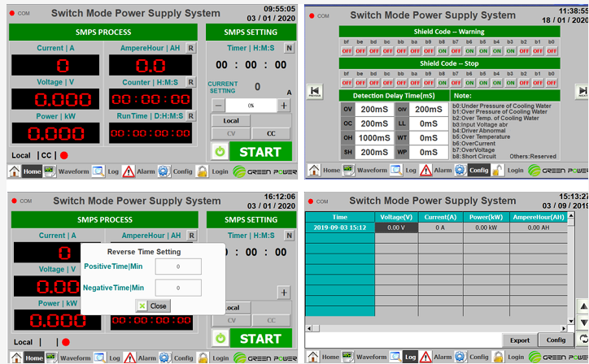Click the green power icon beside START on the screen without a popup
The image size is (589, 364).
pos(219,152)
